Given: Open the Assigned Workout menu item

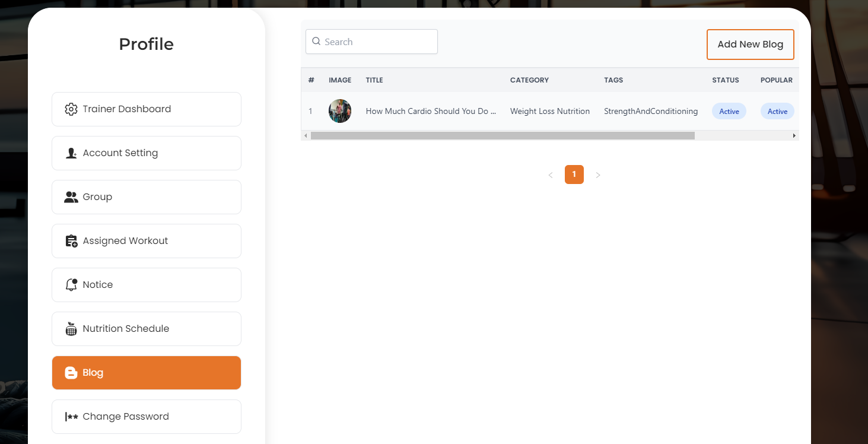Looking at the screenshot, I should [146, 241].
